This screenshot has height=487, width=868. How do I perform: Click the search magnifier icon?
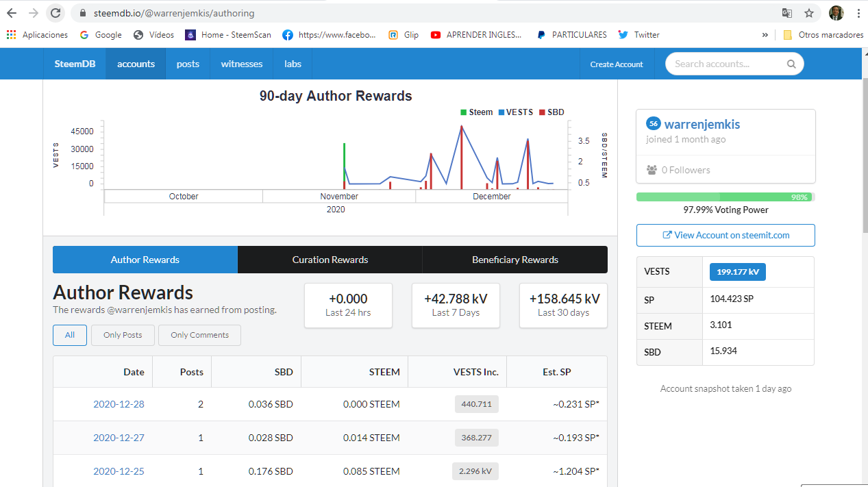(x=791, y=64)
